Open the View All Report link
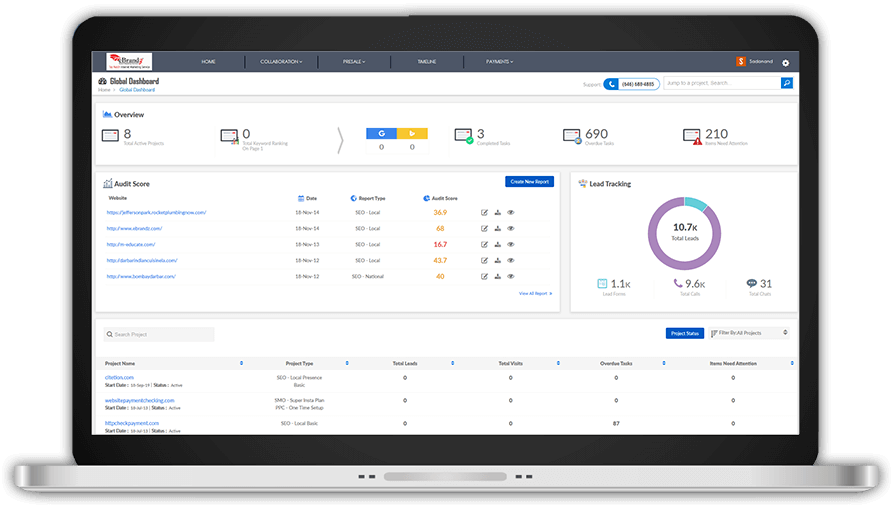 tap(535, 294)
